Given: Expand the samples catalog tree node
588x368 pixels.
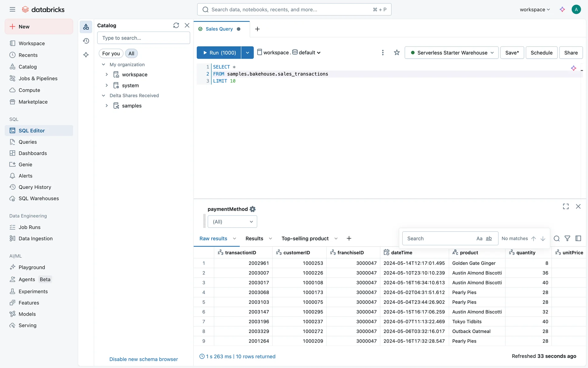Looking at the screenshot, I should tap(107, 106).
